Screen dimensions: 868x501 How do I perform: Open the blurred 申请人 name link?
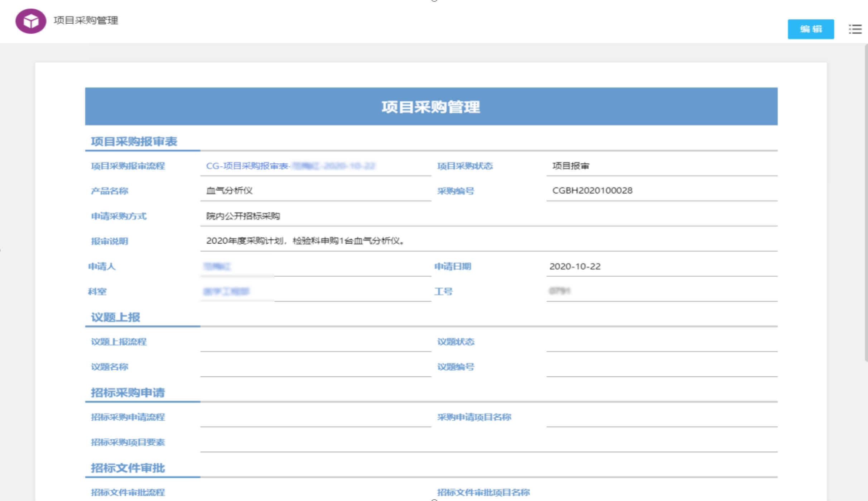[217, 266]
